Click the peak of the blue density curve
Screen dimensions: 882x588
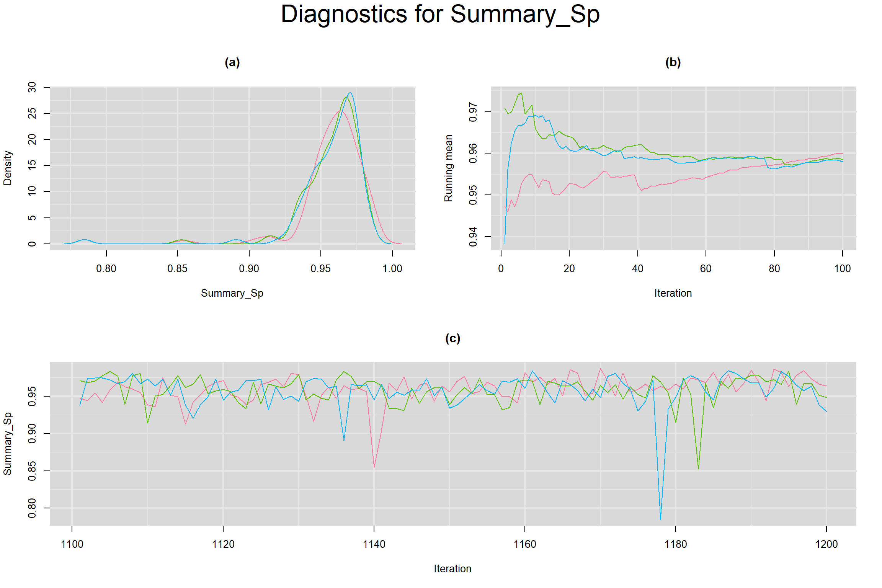[x=350, y=93]
